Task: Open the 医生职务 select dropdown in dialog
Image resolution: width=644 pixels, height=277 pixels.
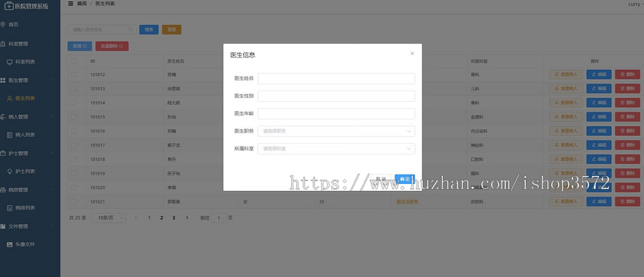Action: click(336, 131)
